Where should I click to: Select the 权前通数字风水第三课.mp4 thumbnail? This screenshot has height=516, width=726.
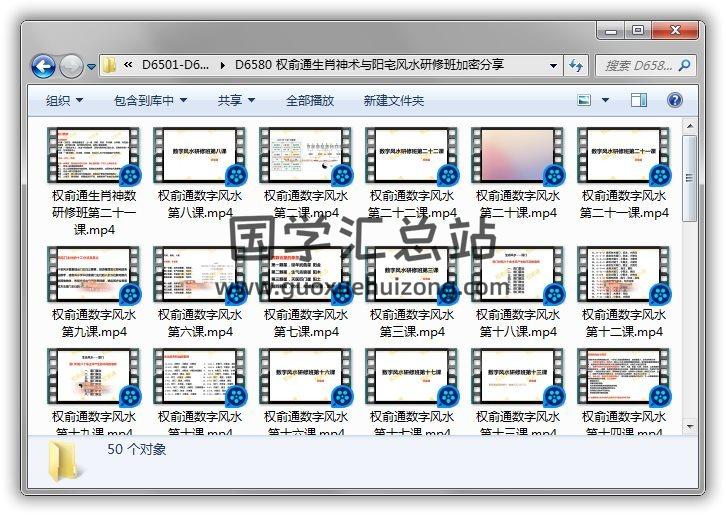point(412,275)
